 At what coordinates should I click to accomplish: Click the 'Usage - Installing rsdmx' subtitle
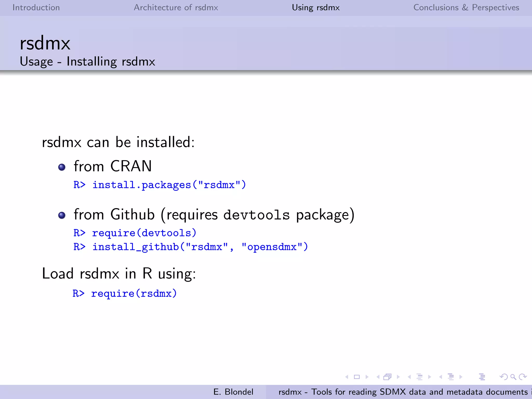coord(88,62)
